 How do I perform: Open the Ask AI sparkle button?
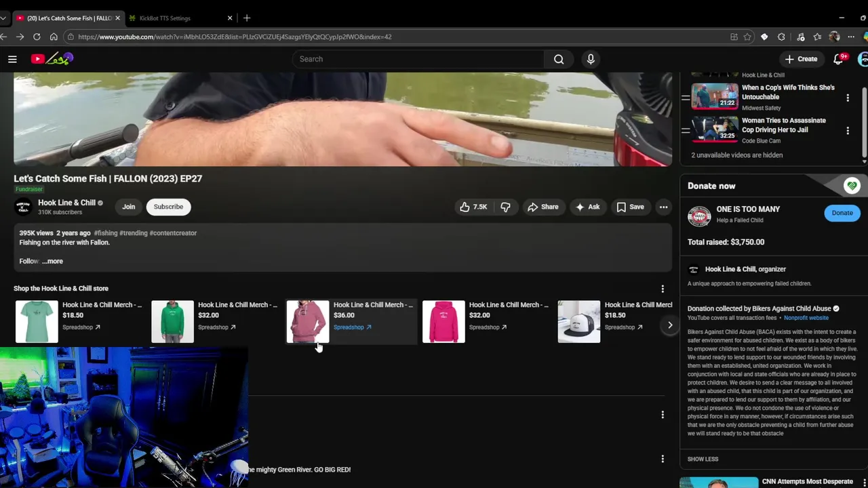(x=587, y=207)
